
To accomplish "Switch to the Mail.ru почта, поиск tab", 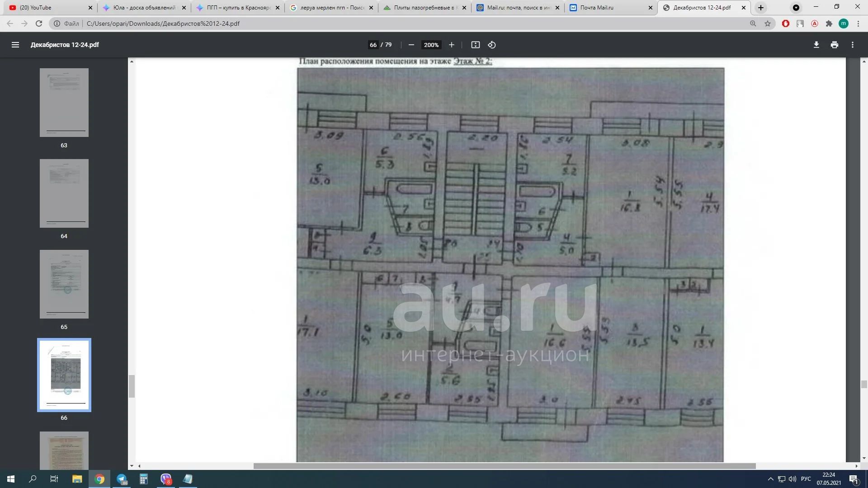I will coord(518,8).
